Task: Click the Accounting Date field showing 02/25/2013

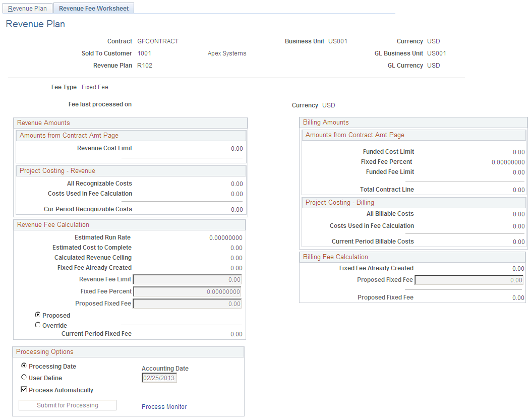Action: [159, 378]
